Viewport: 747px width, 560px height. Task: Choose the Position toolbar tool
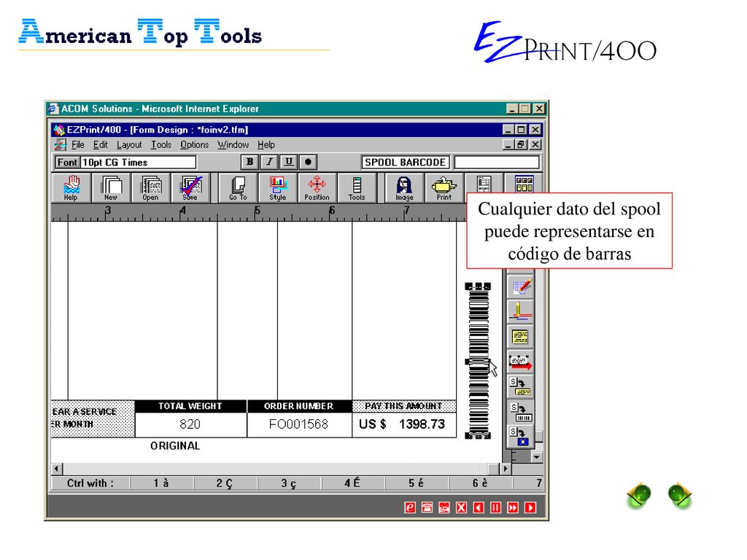[317, 188]
